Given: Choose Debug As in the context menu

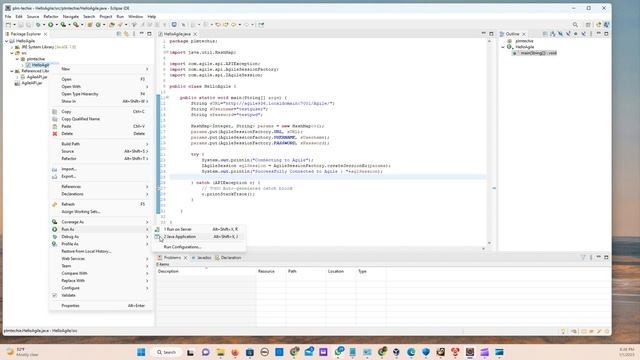Looking at the screenshot, I should 100,237.
